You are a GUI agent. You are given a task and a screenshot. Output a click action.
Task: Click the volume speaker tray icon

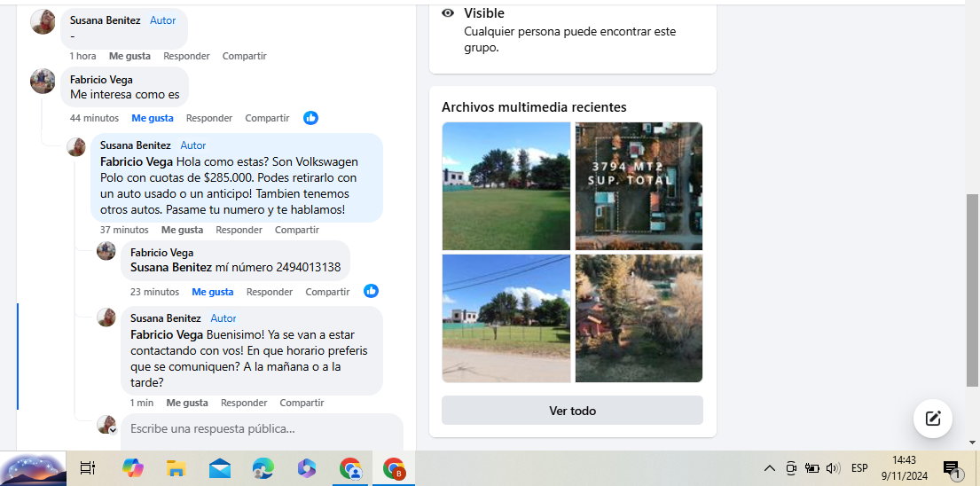pyautogui.click(x=832, y=468)
